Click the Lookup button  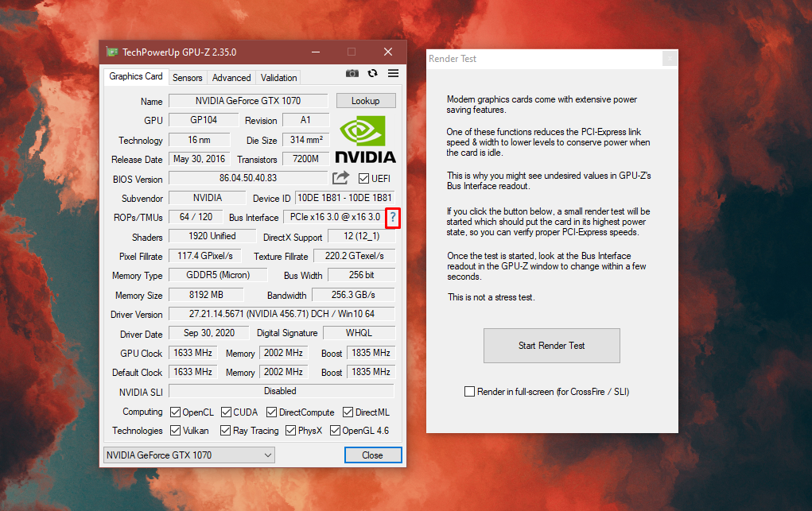pos(366,100)
